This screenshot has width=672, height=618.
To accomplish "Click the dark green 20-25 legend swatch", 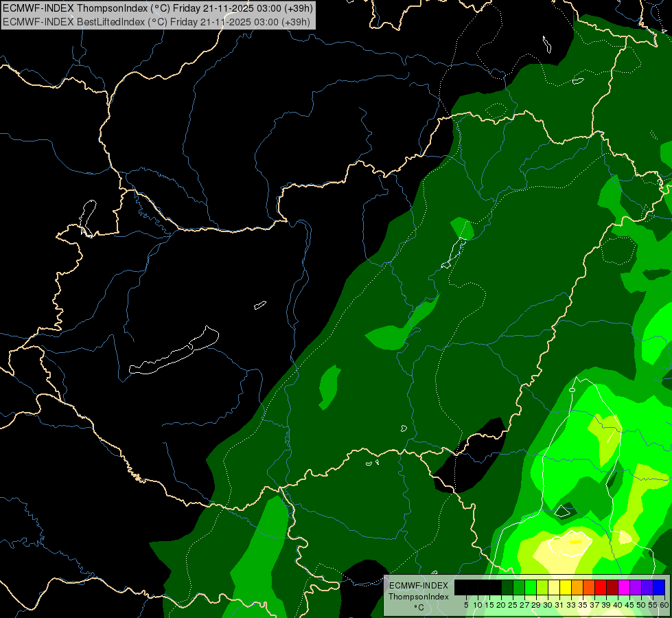I will point(507,587).
